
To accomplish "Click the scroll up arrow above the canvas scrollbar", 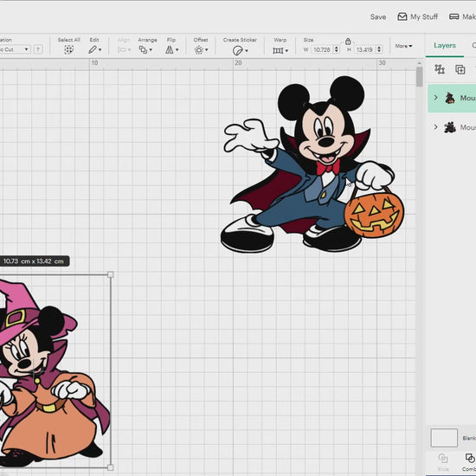I will click(x=419, y=63).
